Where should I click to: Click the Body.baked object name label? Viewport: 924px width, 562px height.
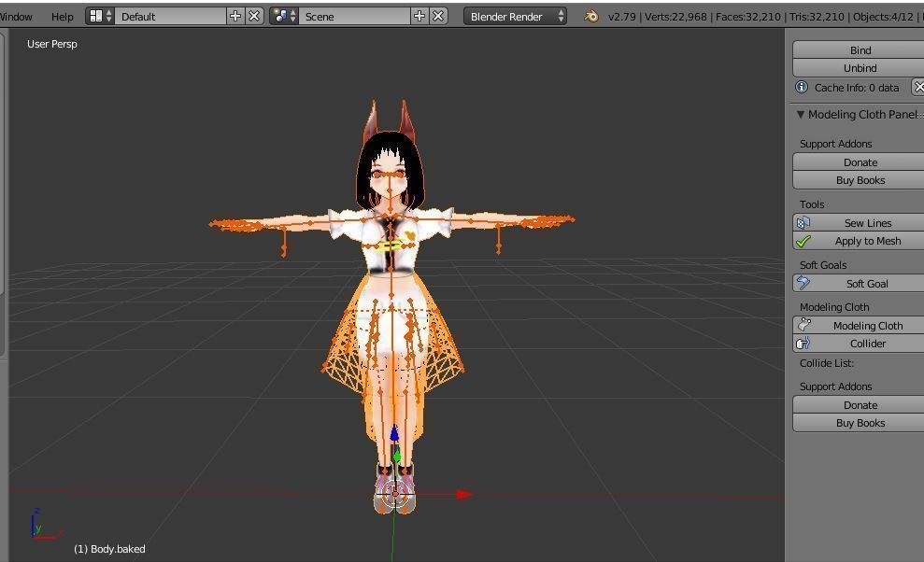click(118, 548)
